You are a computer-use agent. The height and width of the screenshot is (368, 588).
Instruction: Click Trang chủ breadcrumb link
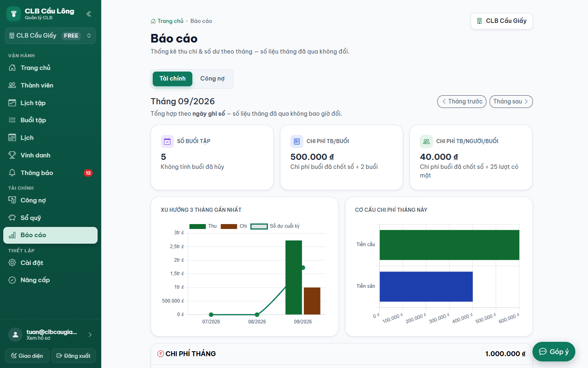[x=167, y=21]
